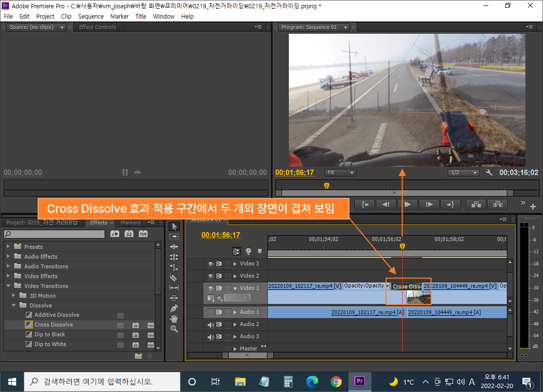This screenshot has width=543, height=392.
Task: Open the Marker menu
Action: tap(119, 16)
